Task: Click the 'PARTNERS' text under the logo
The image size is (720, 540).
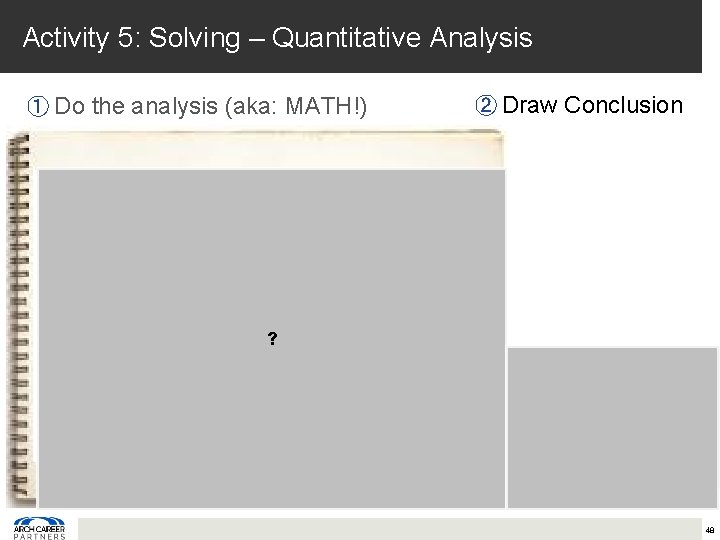Action: 39,535
